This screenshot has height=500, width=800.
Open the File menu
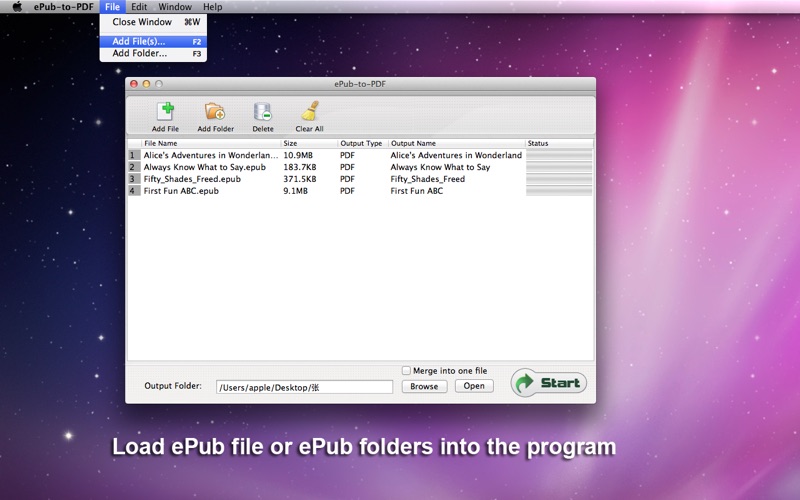coord(112,7)
